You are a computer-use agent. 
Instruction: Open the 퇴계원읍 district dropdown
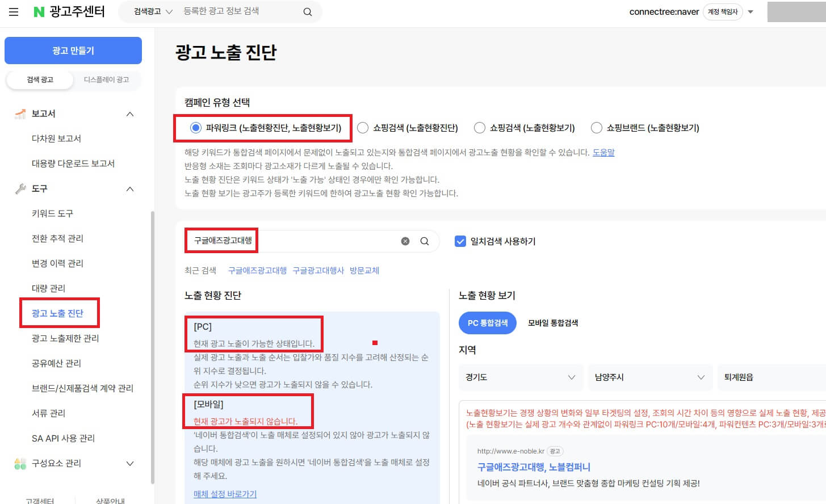[x=772, y=377]
